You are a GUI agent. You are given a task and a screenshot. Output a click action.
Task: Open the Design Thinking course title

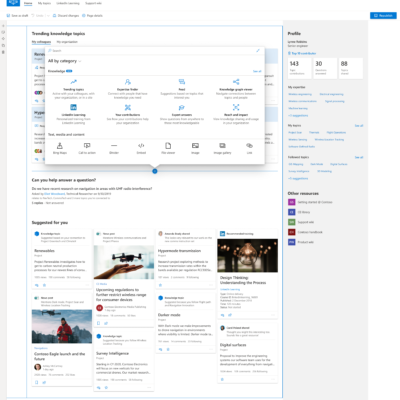pyautogui.click(x=243, y=280)
